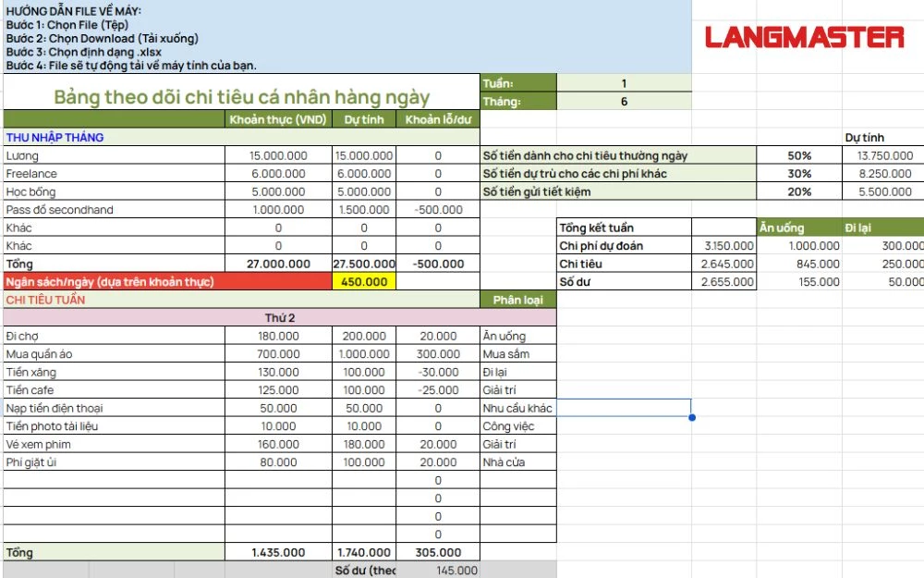
Task: Click the Tổng kết tuần summary header
Action: tap(597, 228)
